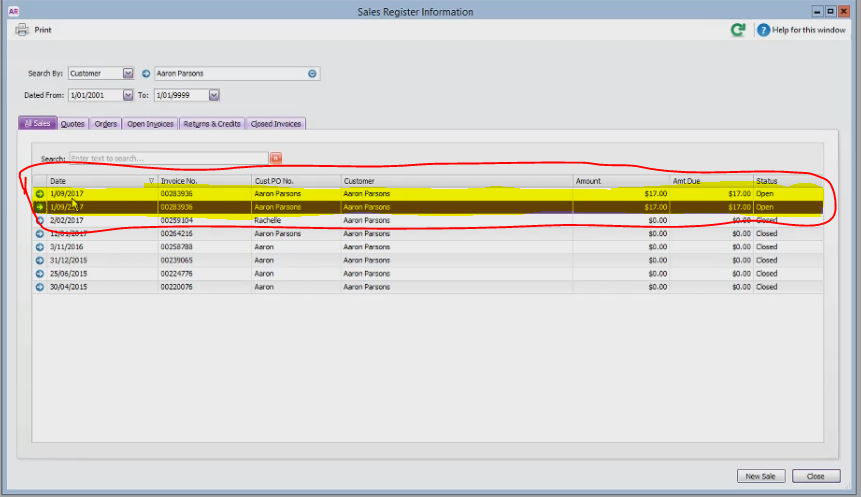The width and height of the screenshot is (861, 497).
Task: Open invoice 00259104 via its arrow icon
Action: (x=40, y=220)
